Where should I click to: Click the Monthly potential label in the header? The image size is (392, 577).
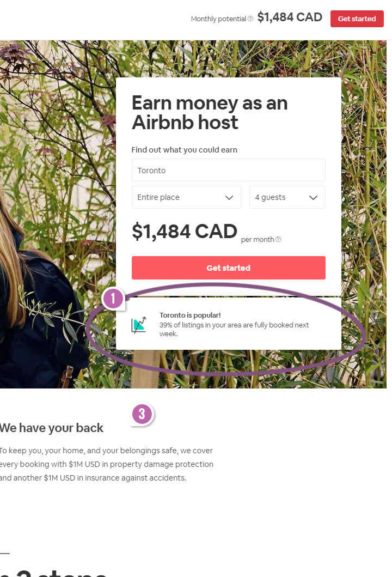click(x=218, y=19)
